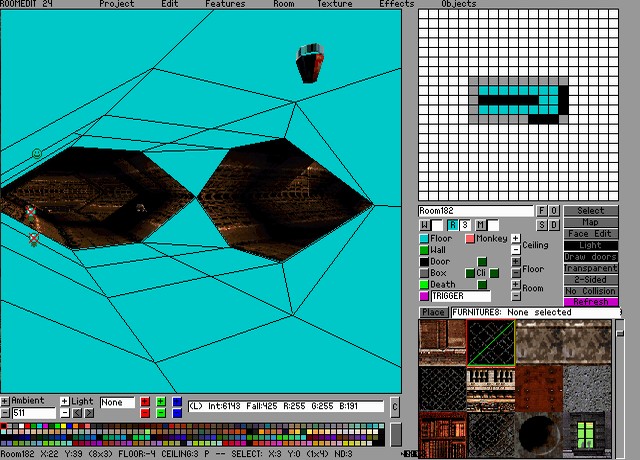The height and width of the screenshot is (460, 640).
Task: Toggle the Transparent option
Action: tap(591, 268)
